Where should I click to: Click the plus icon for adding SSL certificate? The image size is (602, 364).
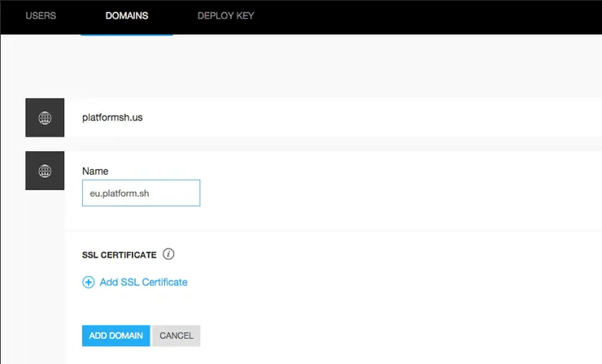point(89,282)
